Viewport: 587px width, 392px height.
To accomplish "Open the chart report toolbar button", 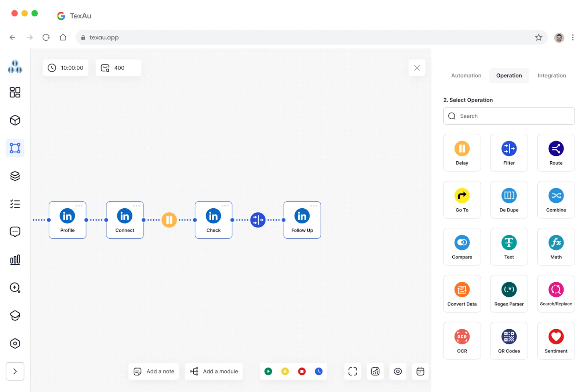I will click(x=375, y=371).
